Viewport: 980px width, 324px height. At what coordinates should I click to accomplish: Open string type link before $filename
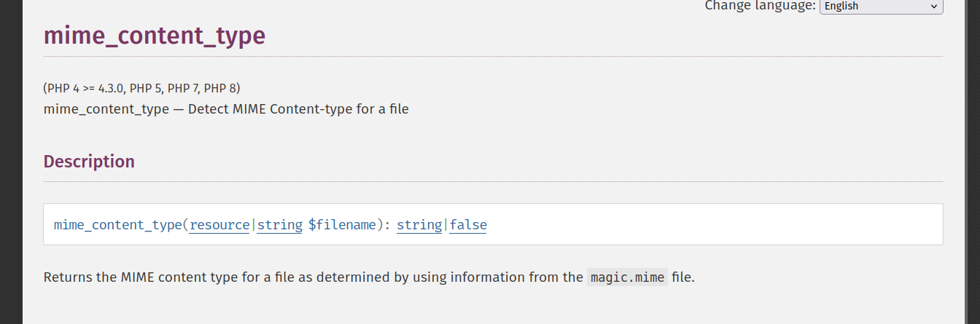[x=279, y=225]
